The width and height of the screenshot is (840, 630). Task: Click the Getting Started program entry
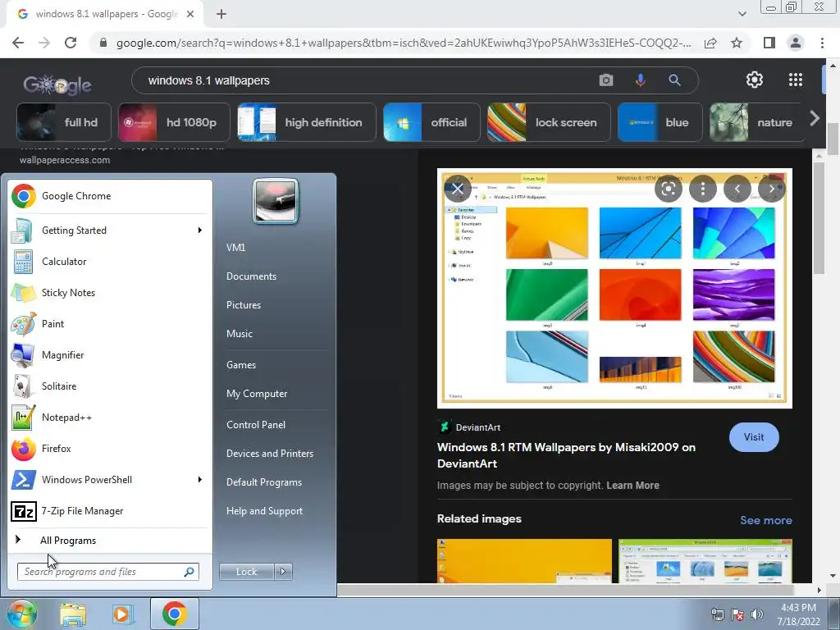click(x=110, y=231)
